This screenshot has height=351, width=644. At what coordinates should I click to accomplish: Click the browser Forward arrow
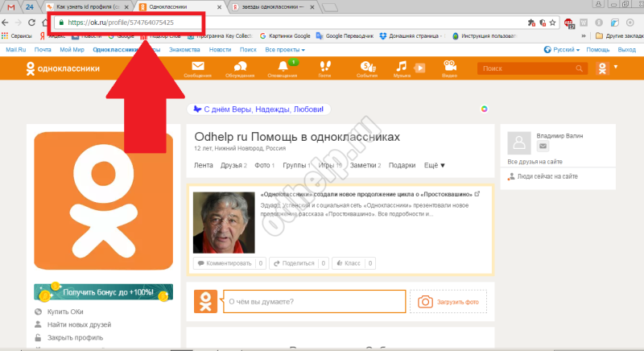(x=18, y=23)
